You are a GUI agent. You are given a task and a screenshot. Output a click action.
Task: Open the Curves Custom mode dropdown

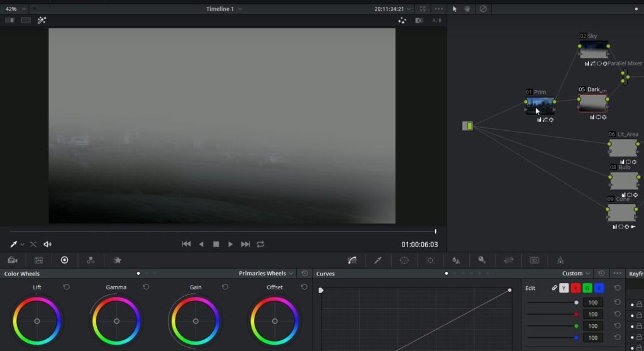[576, 274]
